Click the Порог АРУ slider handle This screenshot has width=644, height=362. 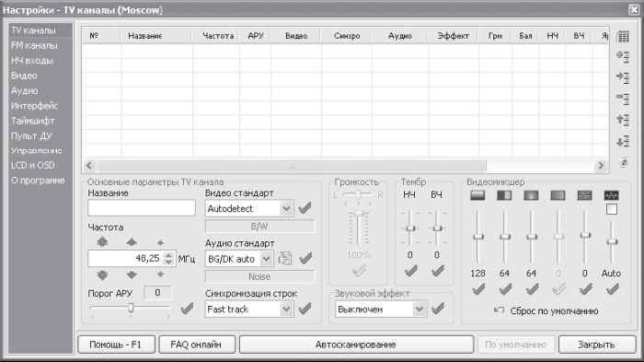[131, 308]
